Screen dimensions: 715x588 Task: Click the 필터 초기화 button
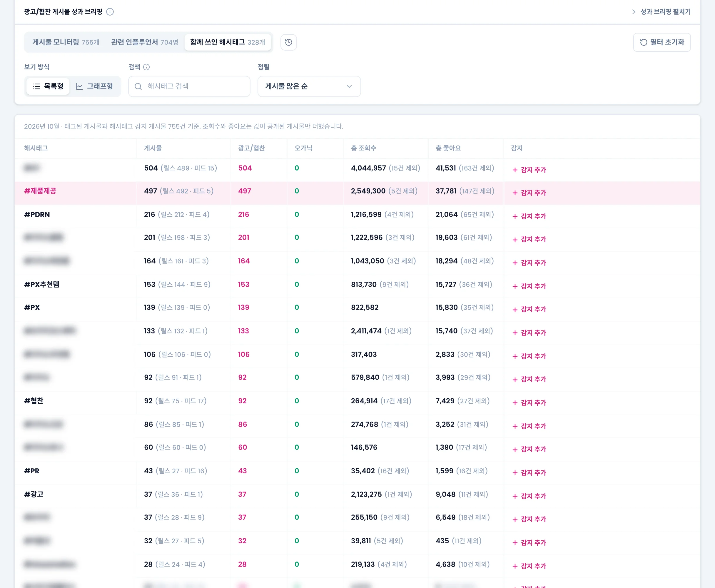tap(662, 42)
